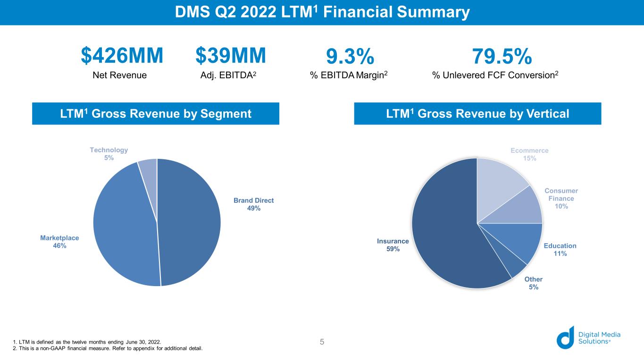Select the Brand Direct 49% label
The width and height of the screenshot is (644, 362).
click(253, 204)
